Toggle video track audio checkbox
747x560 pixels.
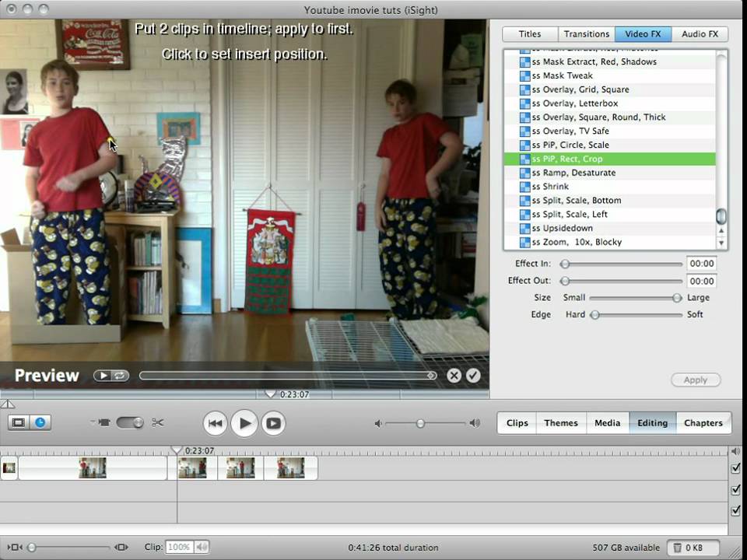pos(735,468)
